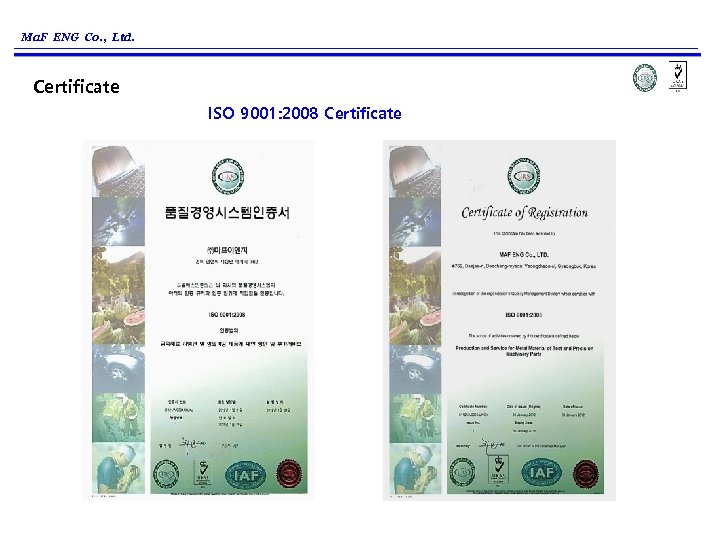720x540 pixels.
Task: Open the Korean certificate image
Action: [199, 320]
